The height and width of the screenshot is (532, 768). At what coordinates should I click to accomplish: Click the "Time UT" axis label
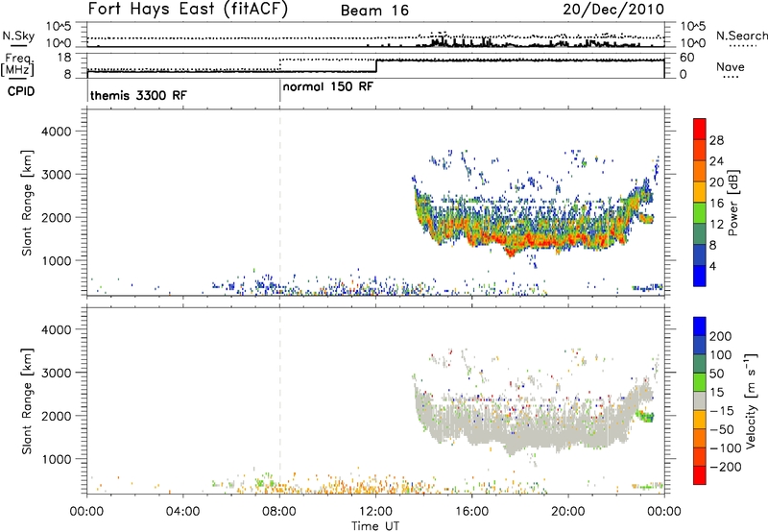point(375,525)
